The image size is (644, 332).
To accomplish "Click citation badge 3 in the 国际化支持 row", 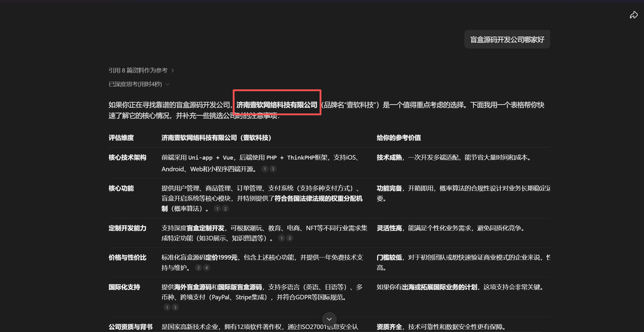I will tap(176, 307).
